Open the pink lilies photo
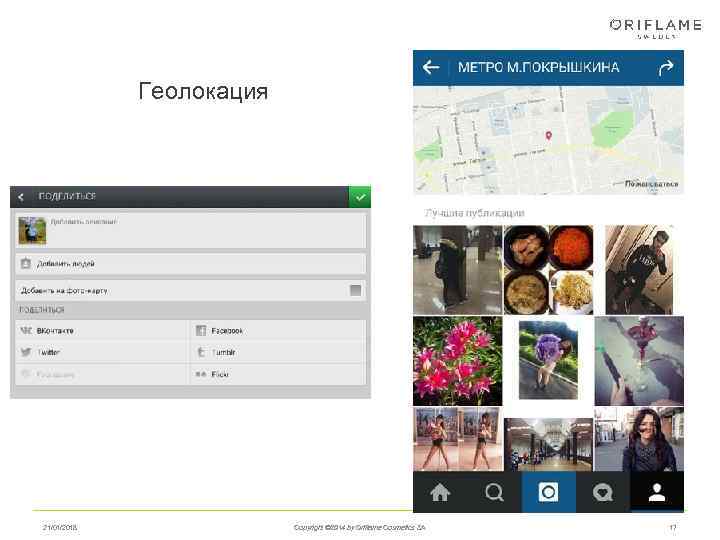 [x=457, y=361]
